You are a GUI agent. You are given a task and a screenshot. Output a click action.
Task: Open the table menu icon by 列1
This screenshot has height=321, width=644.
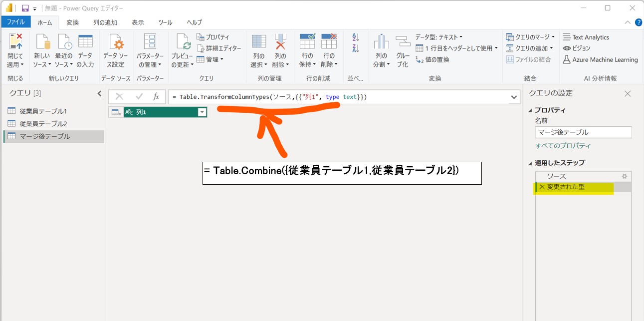[115, 112]
